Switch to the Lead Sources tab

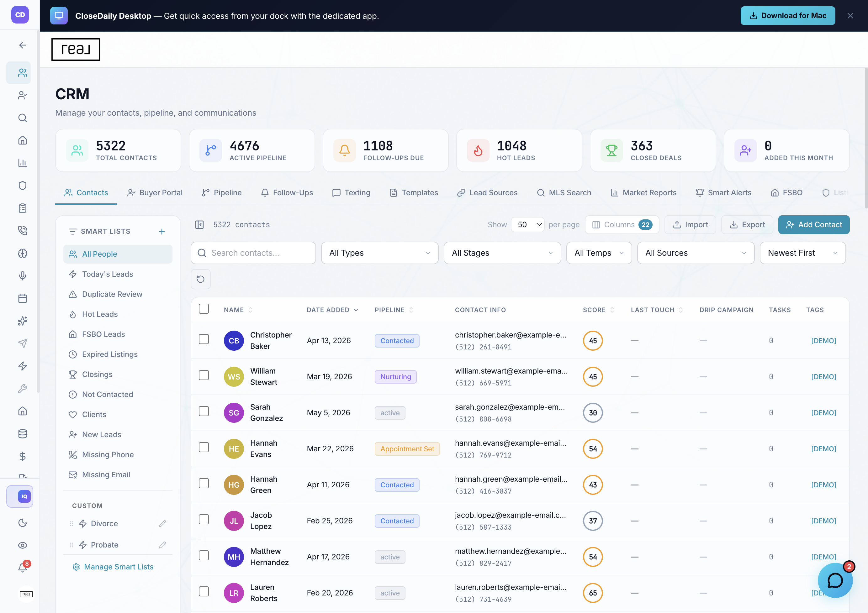[487, 193]
